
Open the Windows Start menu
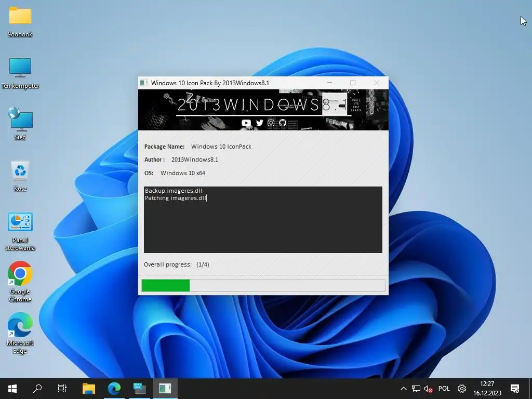click(12, 389)
